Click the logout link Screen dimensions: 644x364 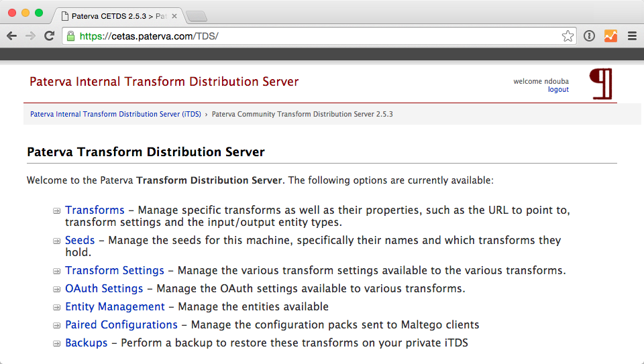(558, 89)
